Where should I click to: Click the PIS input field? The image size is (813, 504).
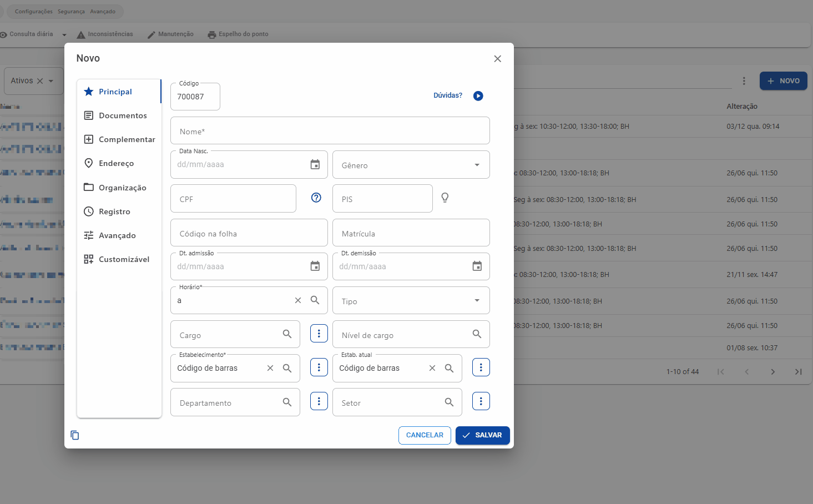click(x=382, y=199)
